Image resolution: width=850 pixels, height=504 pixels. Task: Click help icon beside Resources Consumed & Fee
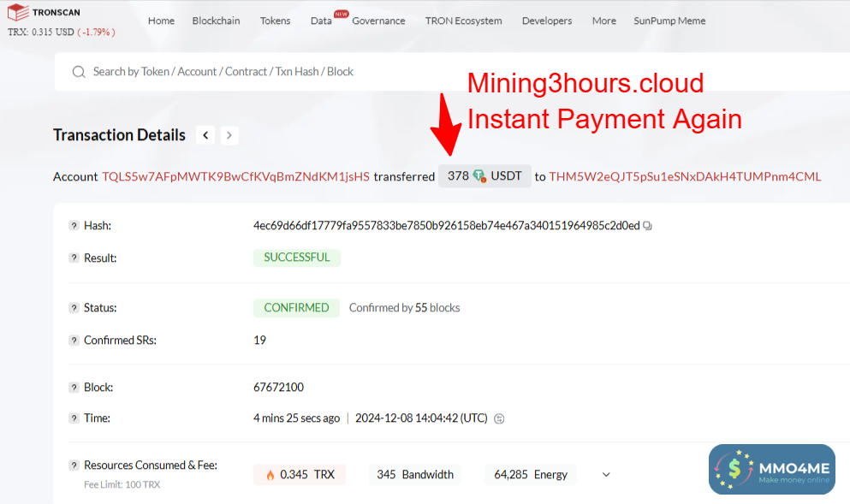coord(74,465)
